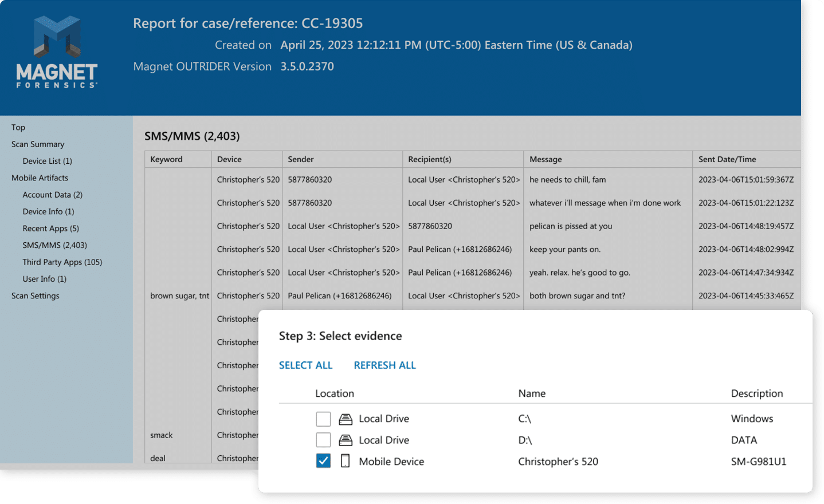Click the Device column header
The width and height of the screenshot is (824, 504).
(229, 159)
